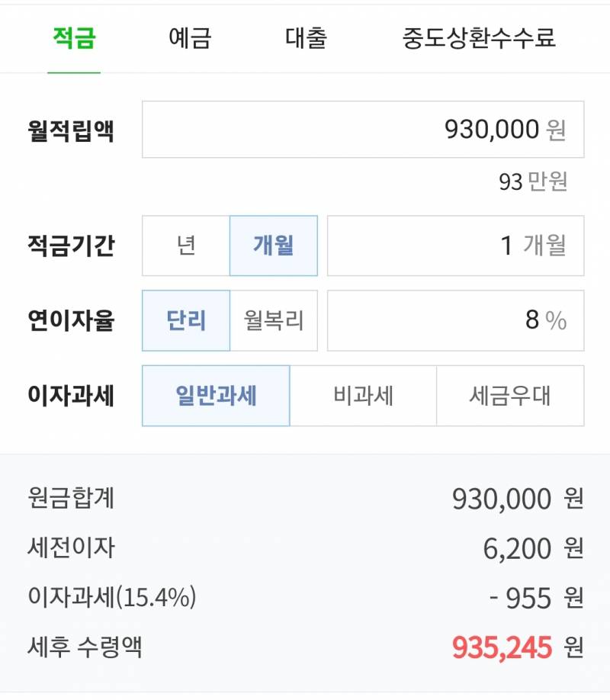Screen dimensions: 610x700
Task: Select 개월 as the savings period unit
Action: click(273, 246)
